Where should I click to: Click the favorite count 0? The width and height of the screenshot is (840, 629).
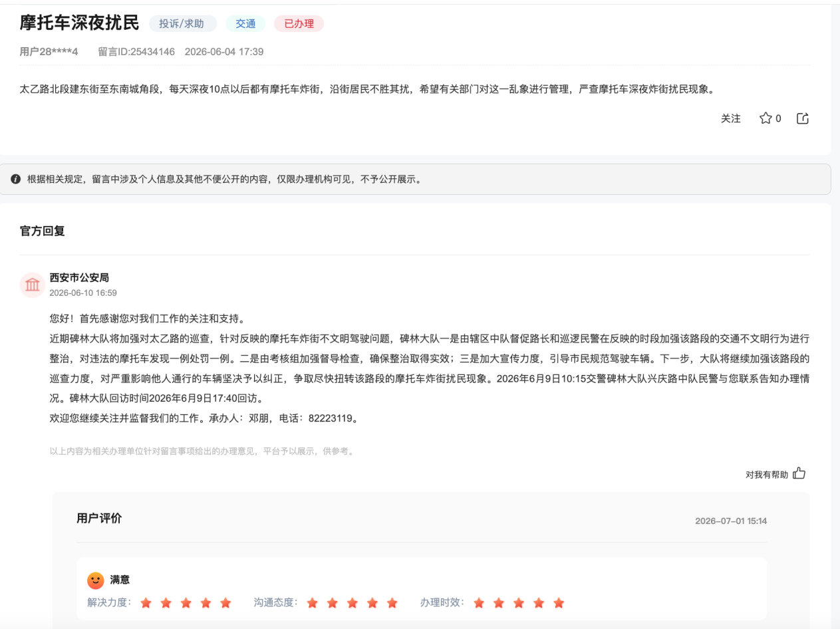pos(778,118)
